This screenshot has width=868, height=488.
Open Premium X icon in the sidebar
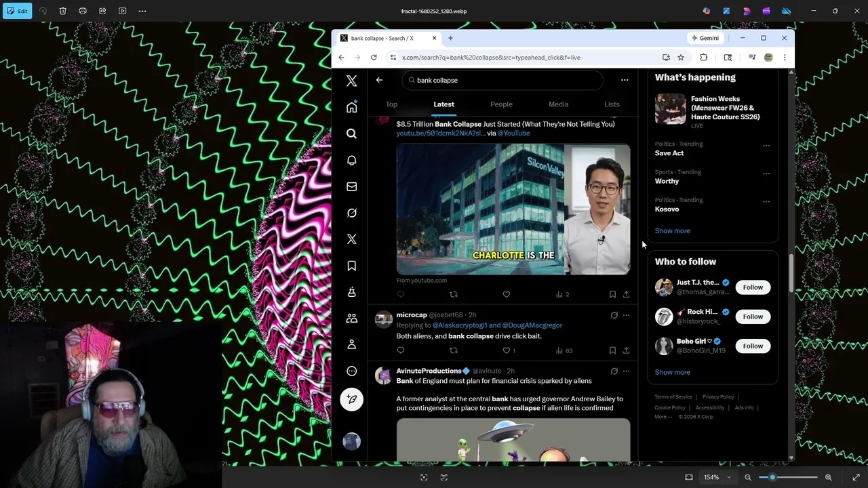tap(351, 239)
